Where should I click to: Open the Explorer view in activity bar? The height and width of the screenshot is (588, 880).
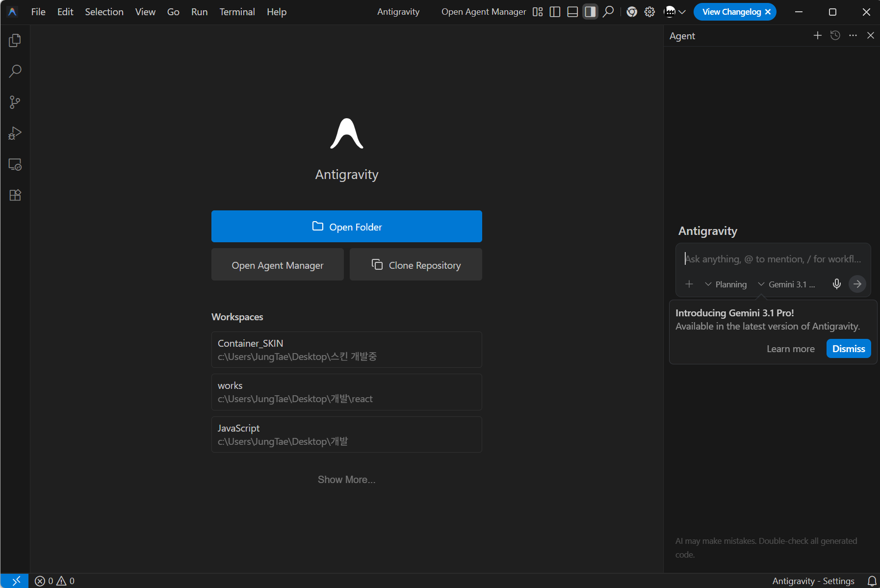point(15,40)
